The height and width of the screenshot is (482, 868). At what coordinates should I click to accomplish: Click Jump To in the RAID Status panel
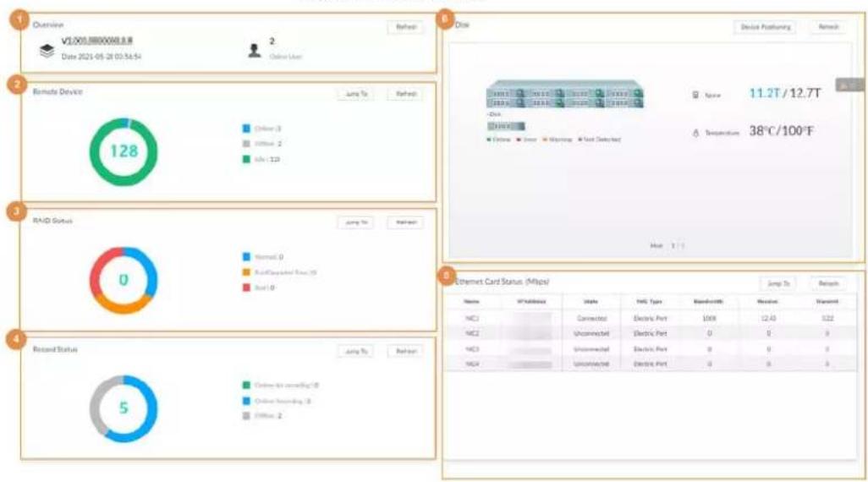tap(356, 222)
